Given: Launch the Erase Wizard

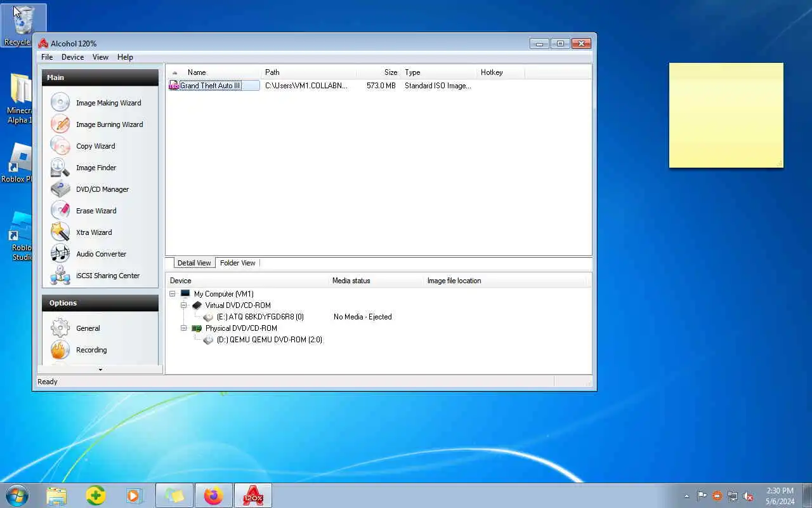Looking at the screenshot, I should [x=84, y=211].
